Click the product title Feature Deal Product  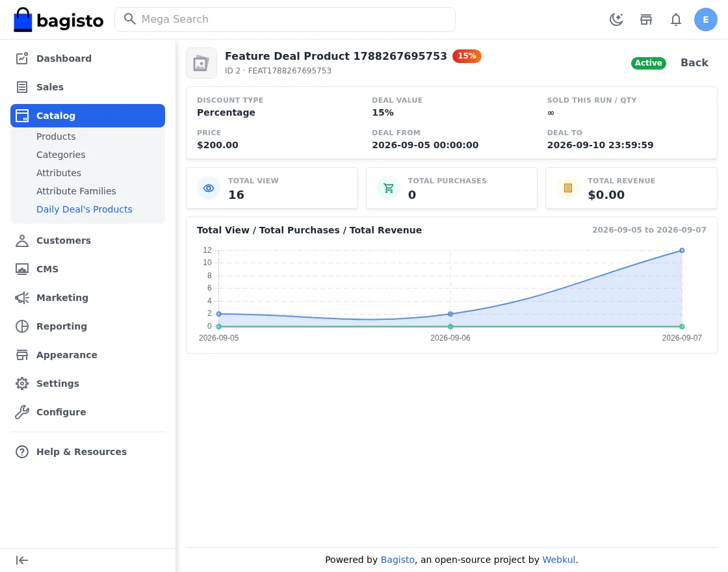tap(335, 56)
